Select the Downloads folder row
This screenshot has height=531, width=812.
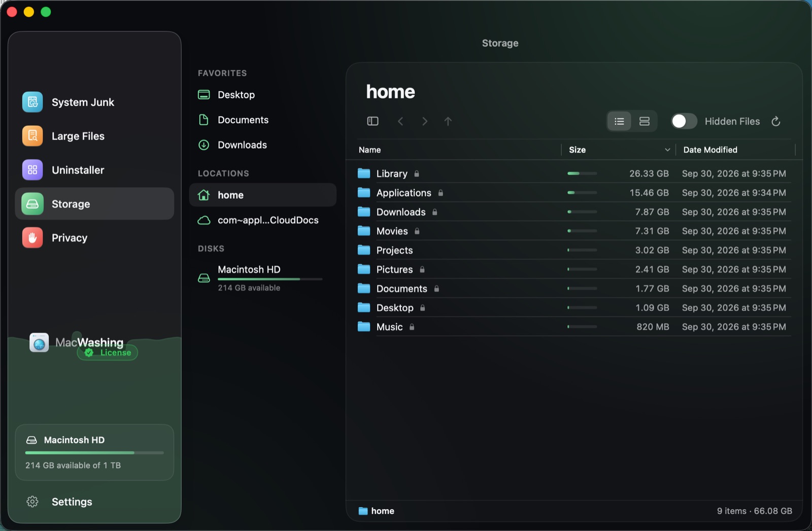(574, 212)
